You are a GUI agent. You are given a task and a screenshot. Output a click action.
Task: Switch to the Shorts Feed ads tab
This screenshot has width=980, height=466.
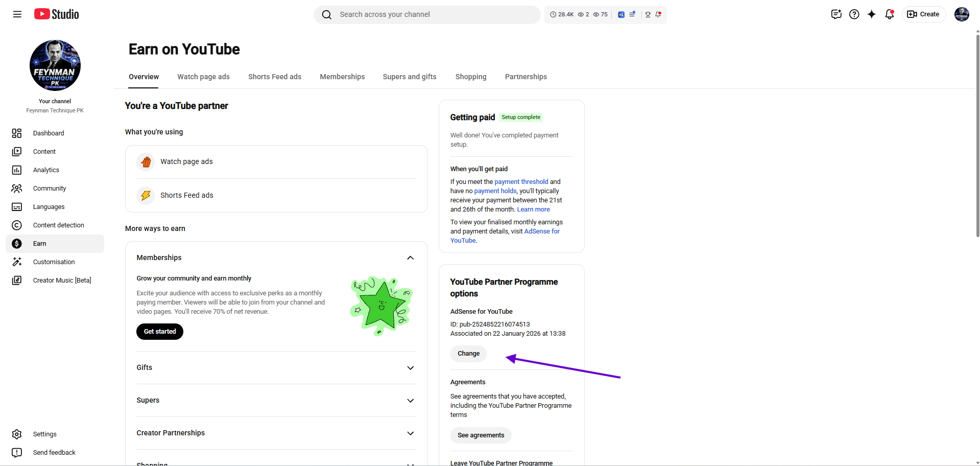point(275,77)
